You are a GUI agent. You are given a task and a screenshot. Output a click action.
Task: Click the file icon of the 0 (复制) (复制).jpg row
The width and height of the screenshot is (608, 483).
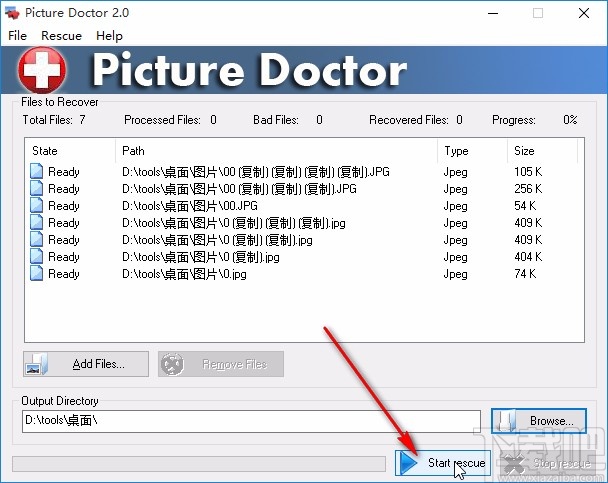point(36,240)
